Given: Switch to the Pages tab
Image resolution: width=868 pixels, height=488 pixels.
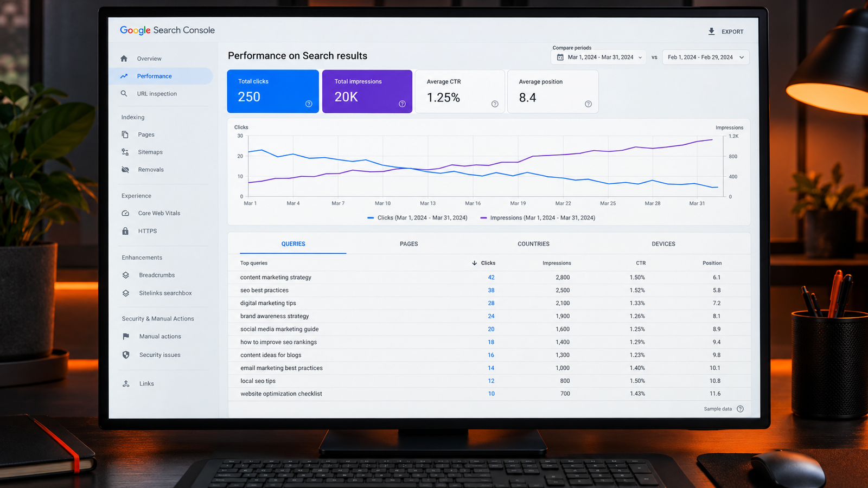Looking at the screenshot, I should [x=409, y=244].
